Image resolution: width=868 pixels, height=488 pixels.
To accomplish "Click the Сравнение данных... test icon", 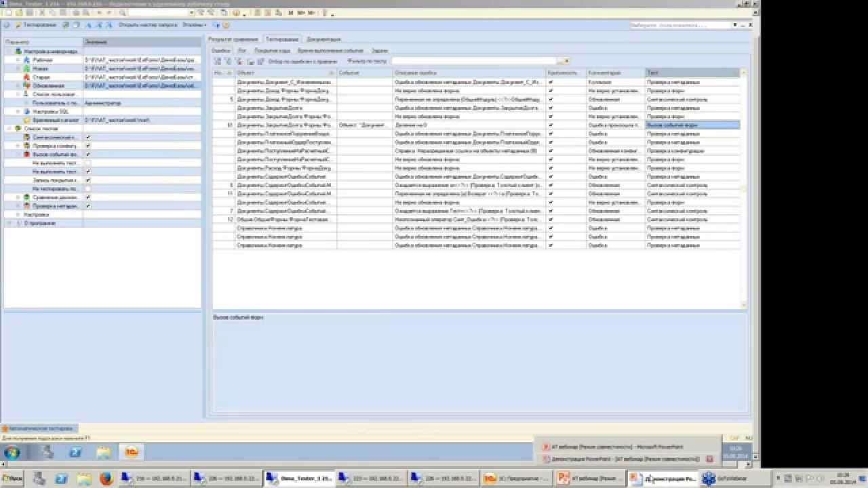I will point(26,197).
